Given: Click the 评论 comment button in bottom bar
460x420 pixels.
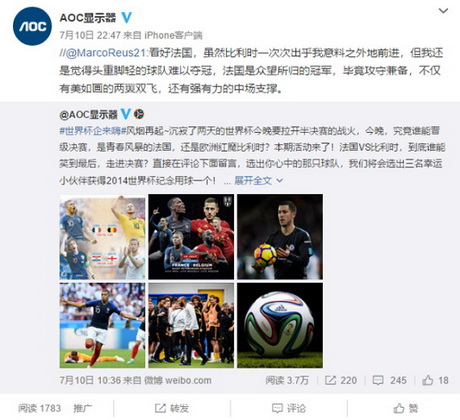Looking at the screenshot, I should (289, 408).
